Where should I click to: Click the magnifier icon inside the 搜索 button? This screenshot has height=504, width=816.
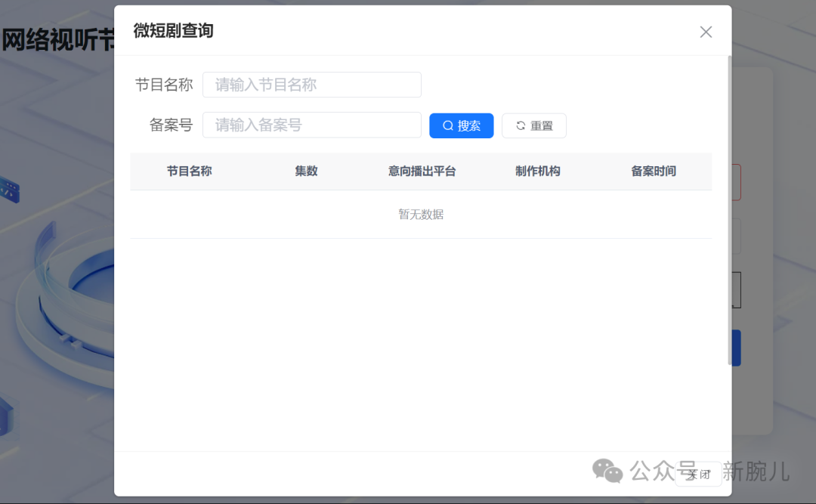point(449,125)
